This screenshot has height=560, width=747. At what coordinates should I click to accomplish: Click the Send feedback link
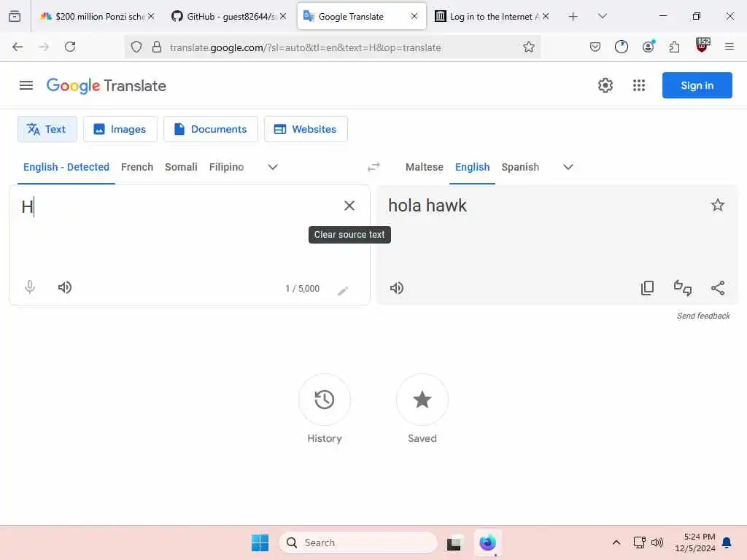703,316
